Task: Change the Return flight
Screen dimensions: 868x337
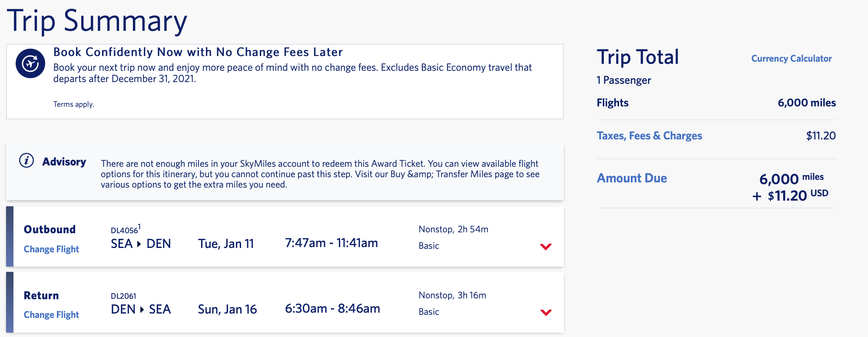Action: 51,315
